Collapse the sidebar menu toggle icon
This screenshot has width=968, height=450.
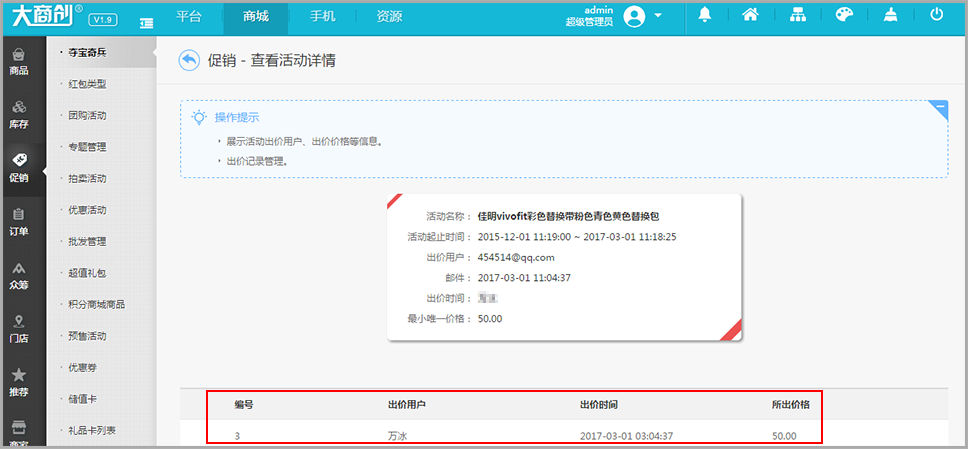tap(146, 22)
